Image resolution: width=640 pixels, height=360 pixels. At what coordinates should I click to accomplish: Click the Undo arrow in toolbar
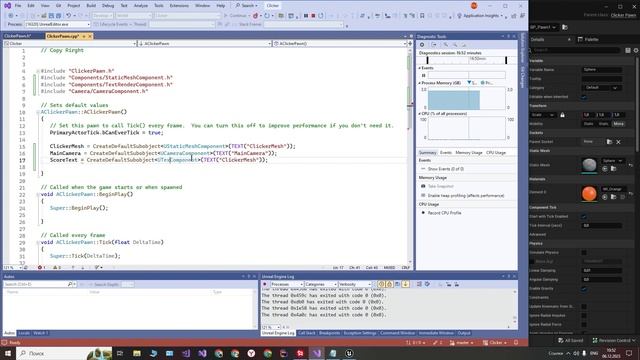point(68,16)
